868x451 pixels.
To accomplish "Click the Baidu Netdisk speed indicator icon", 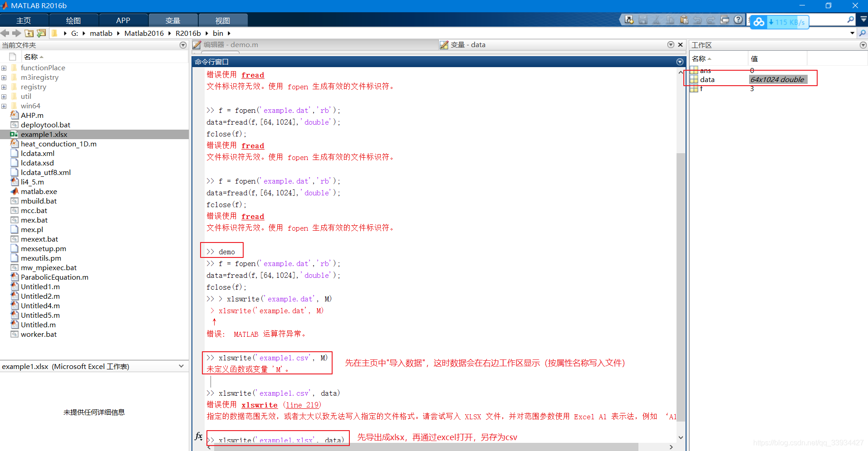I will 759,22.
